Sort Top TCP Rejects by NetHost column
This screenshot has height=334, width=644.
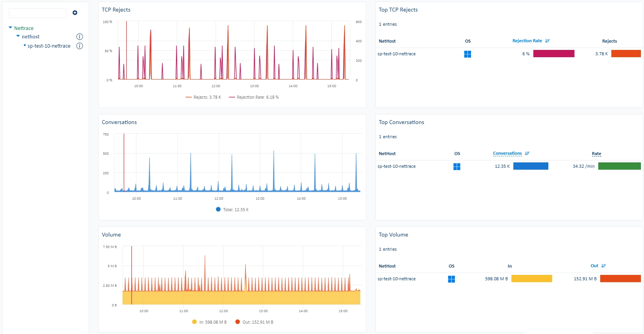tap(387, 41)
